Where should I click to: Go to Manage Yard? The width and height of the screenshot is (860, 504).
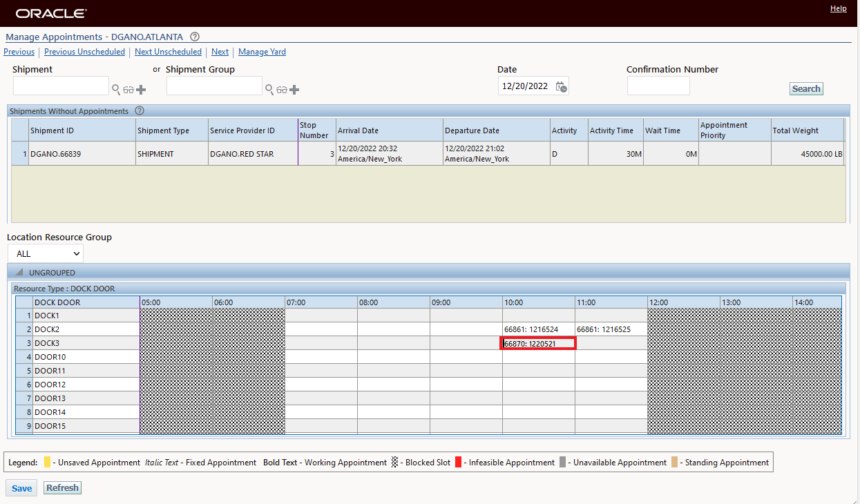[262, 52]
